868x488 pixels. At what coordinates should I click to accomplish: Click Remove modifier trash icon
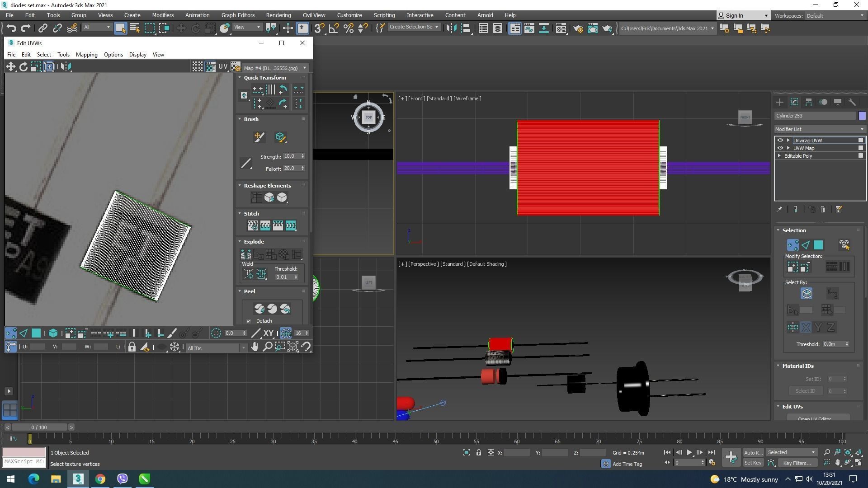point(823,210)
